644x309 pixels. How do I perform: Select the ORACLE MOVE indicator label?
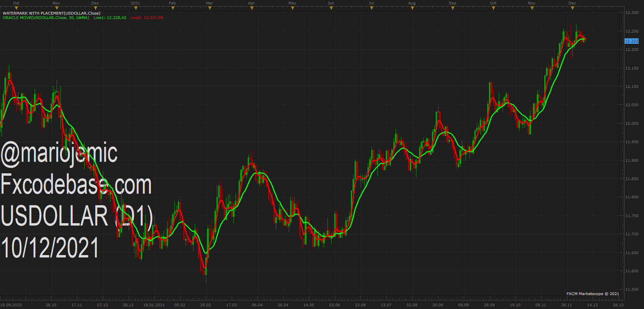pyautogui.click(x=46, y=18)
